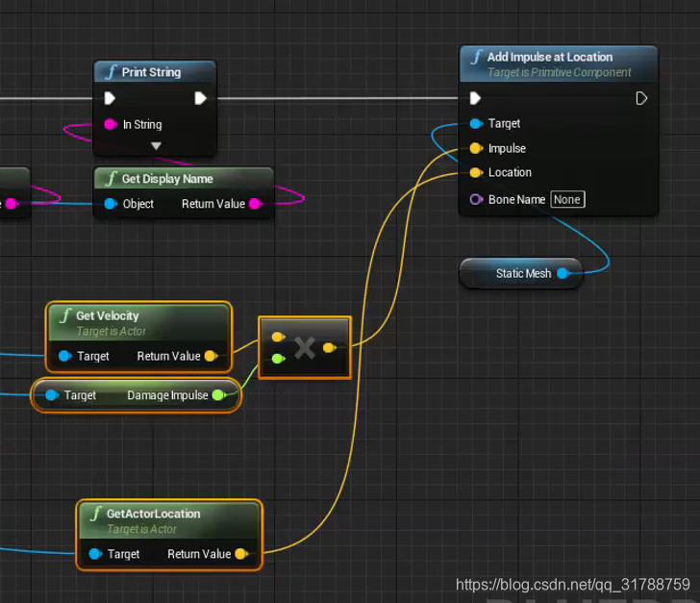This screenshot has width=700, height=603.
Task: Select Add Impulse at Location node header
Action: tap(559, 63)
